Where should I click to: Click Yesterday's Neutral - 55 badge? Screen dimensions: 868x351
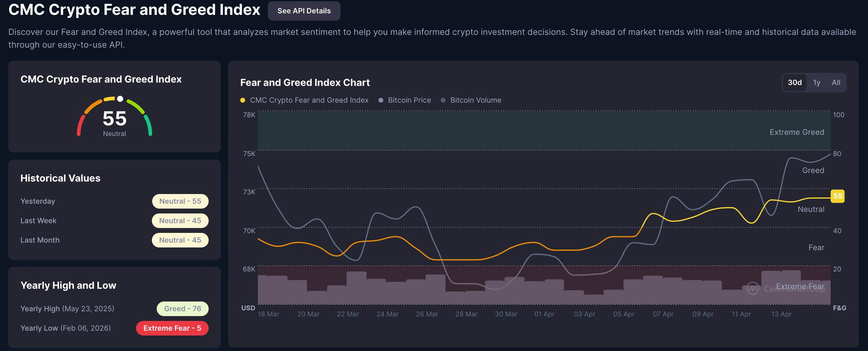click(180, 201)
